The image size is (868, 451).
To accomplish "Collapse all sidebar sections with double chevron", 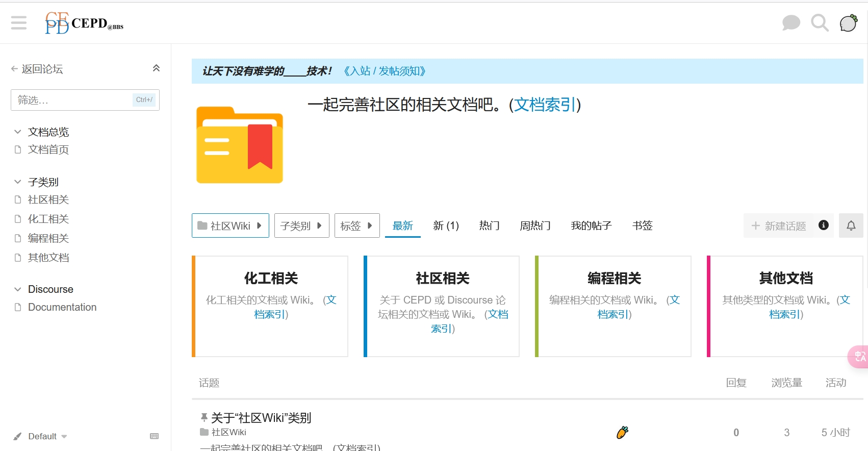I will (156, 68).
